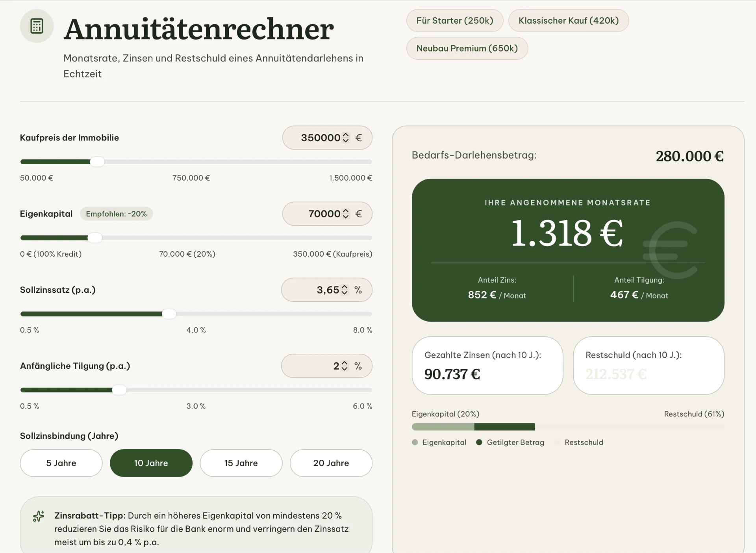Click the Empfohlen: ~20% badge
The image size is (756, 553).
tap(117, 214)
